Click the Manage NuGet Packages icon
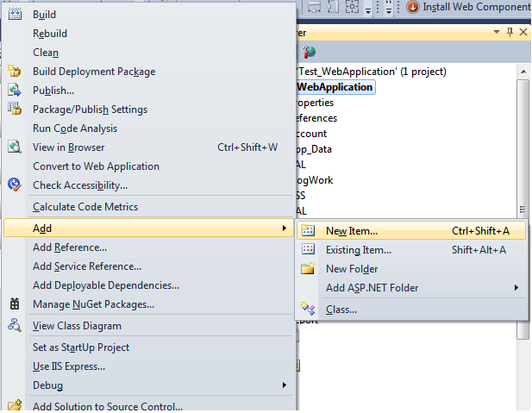 click(15, 304)
